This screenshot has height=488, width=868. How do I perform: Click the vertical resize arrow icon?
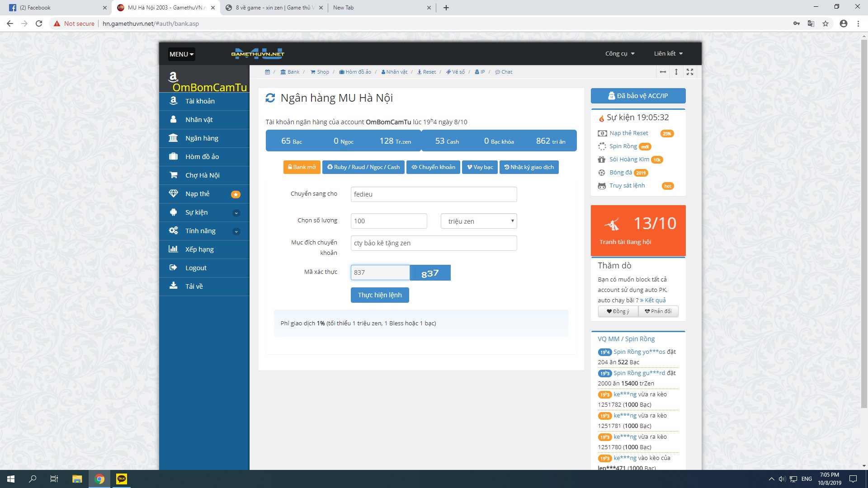676,72
